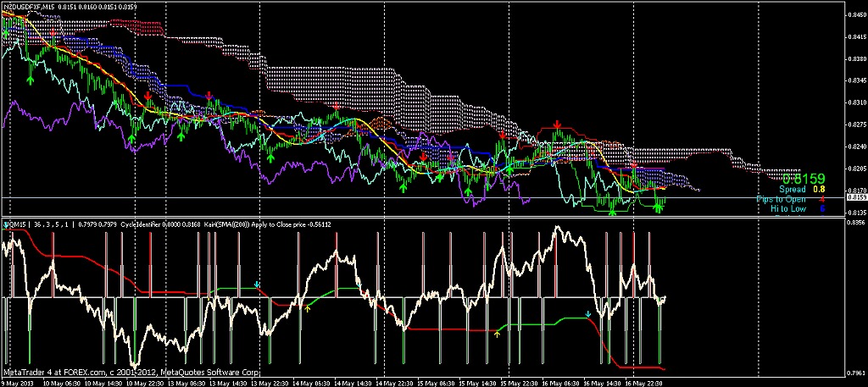Select the 0.8310 price axis label
This screenshot has width=868, height=387.
pos(858,102)
